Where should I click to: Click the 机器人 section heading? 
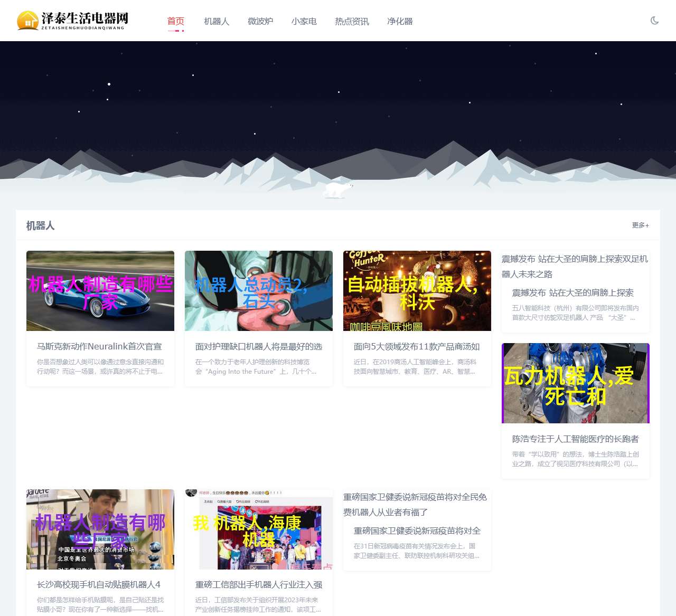click(41, 225)
